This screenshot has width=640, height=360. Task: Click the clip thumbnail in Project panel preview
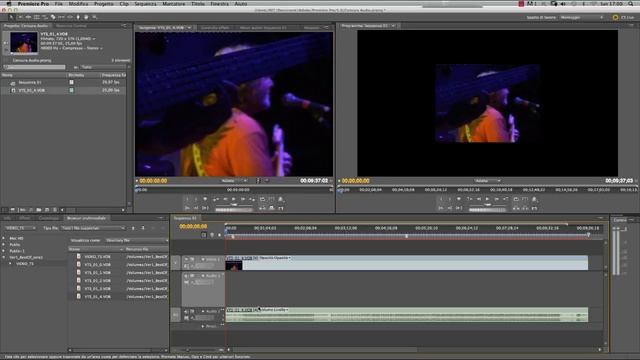(x=24, y=43)
